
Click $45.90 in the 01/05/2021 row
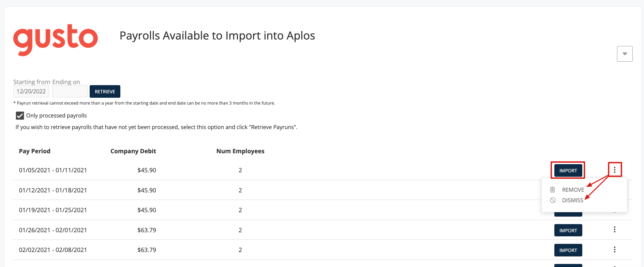point(147,170)
